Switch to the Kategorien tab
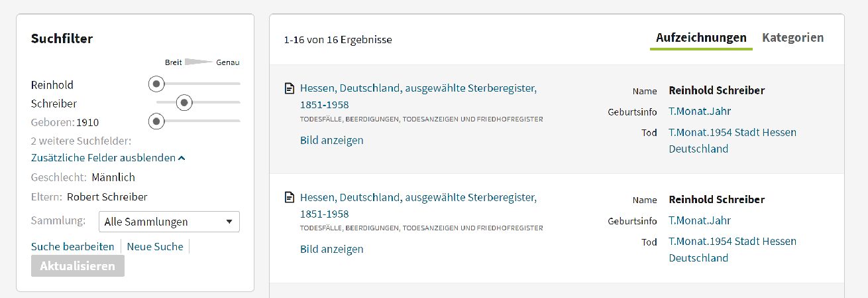This screenshot has width=868, height=298. [792, 38]
